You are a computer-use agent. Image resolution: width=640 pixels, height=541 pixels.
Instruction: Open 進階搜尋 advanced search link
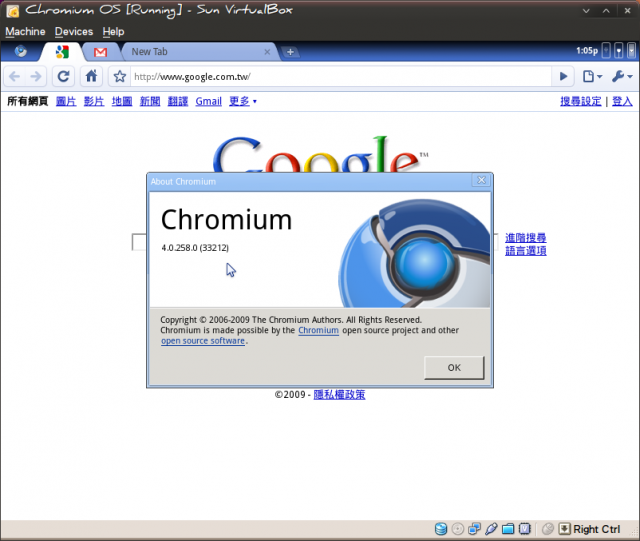pyautogui.click(x=526, y=238)
